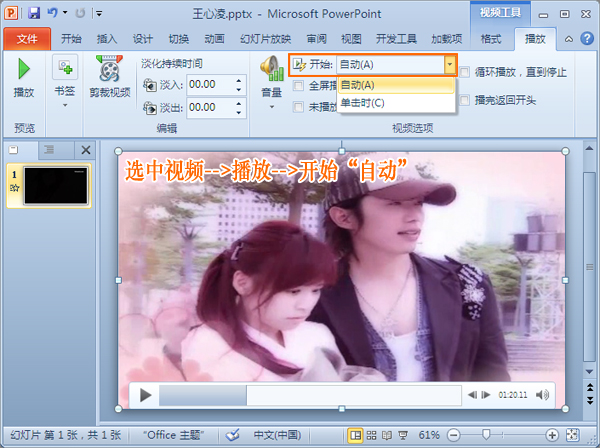600x448 pixels.
Task: Play the video using the control bar play button
Action: coord(145,395)
